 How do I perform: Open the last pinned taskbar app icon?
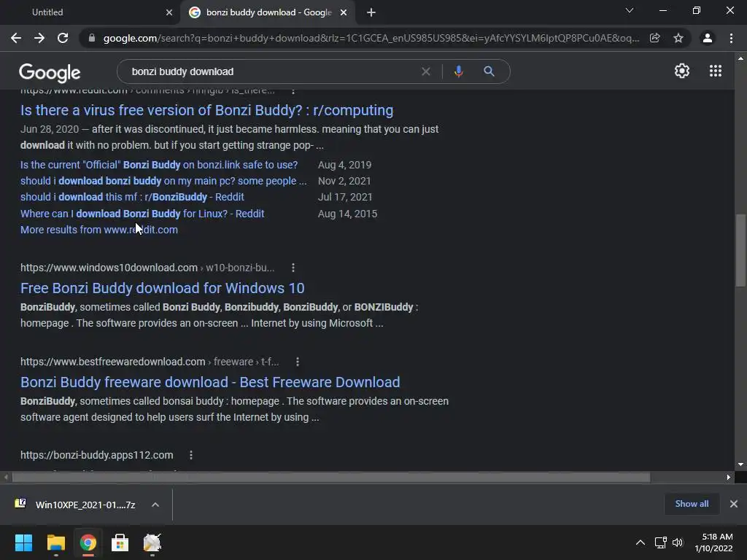pyautogui.click(x=152, y=542)
